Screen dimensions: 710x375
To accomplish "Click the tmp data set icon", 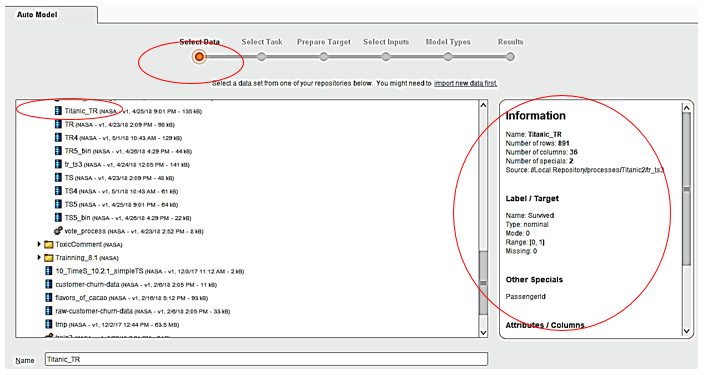I will tap(49, 324).
